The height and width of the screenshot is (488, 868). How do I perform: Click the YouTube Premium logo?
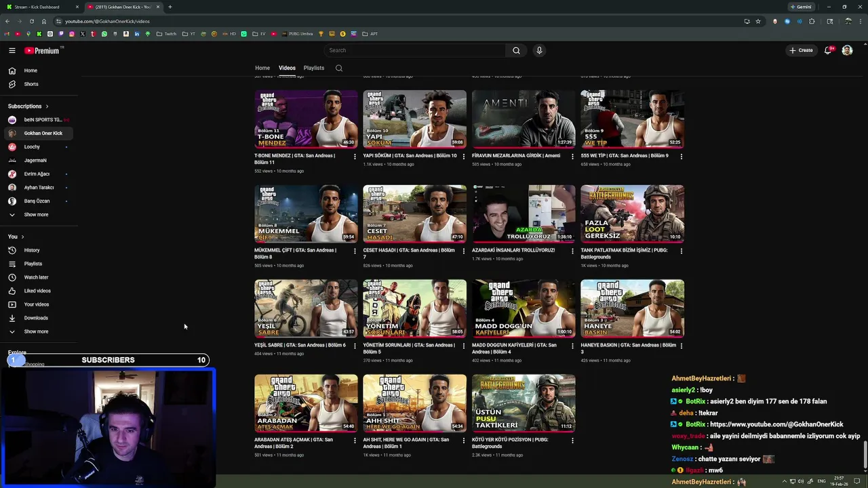[42, 50]
